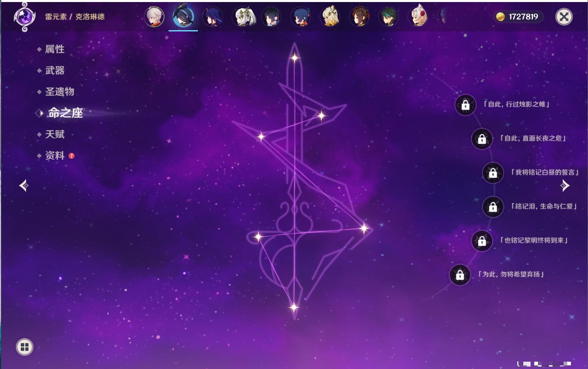588x369 pixels.
Task: Select the brown-haired avatar with red flower
Action: click(360, 17)
